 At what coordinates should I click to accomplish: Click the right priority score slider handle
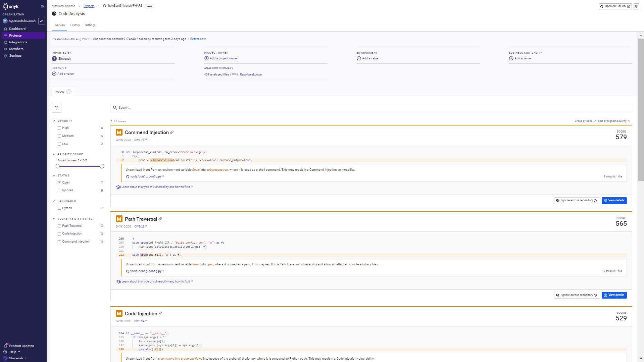pyautogui.click(x=102, y=166)
